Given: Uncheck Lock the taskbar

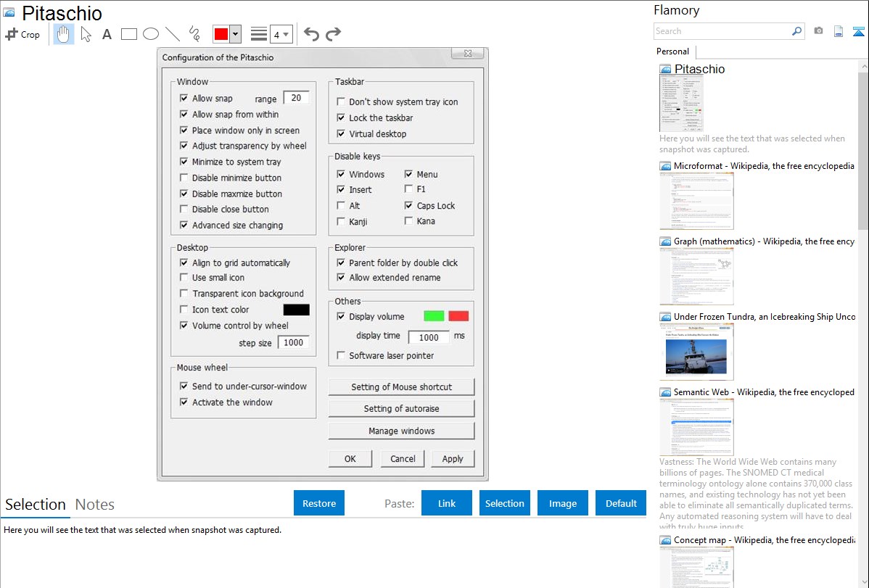Looking at the screenshot, I should (341, 118).
